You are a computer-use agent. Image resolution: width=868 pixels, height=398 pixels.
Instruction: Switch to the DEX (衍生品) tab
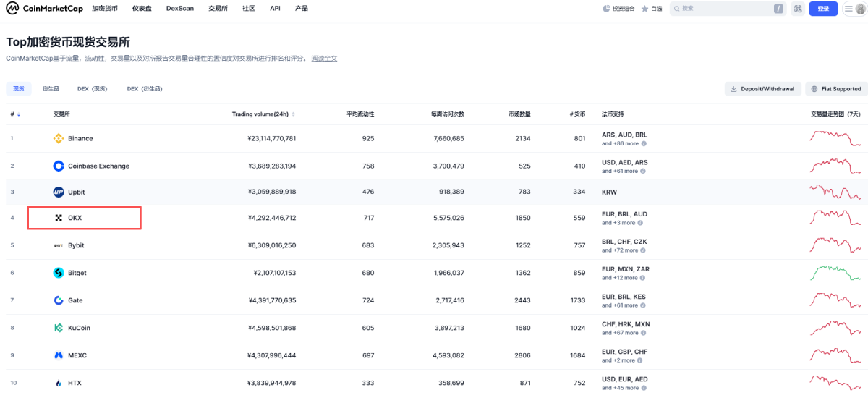click(x=145, y=89)
